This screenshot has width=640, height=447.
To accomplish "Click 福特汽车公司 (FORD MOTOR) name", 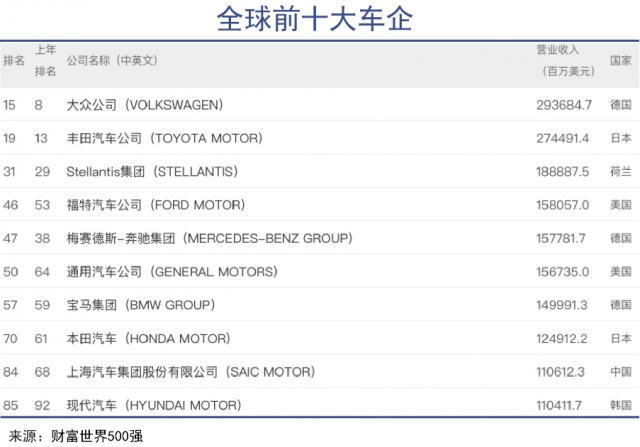I will coord(154,205).
